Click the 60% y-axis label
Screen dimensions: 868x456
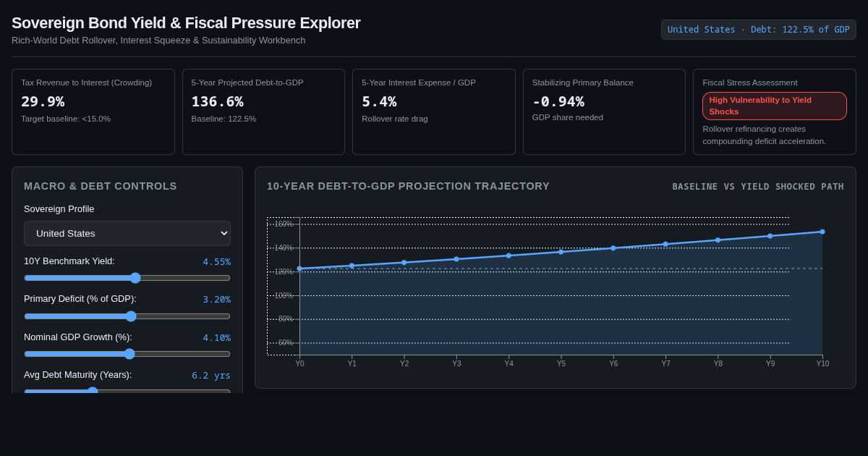[x=286, y=343]
